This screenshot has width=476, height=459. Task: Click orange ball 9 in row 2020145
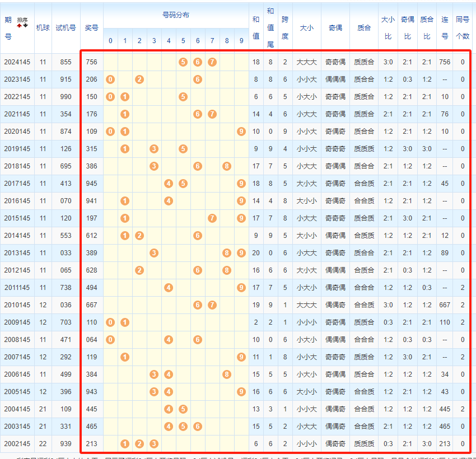(241, 132)
